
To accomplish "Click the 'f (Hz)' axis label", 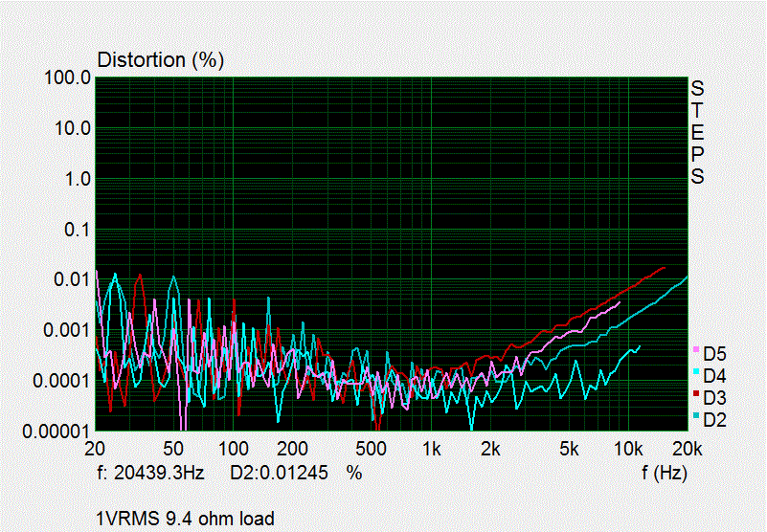I will pos(665,473).
